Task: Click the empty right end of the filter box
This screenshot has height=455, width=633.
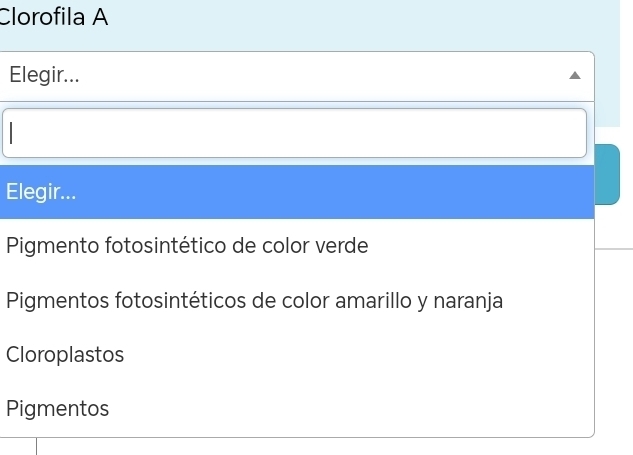Action: coord(540,133)
